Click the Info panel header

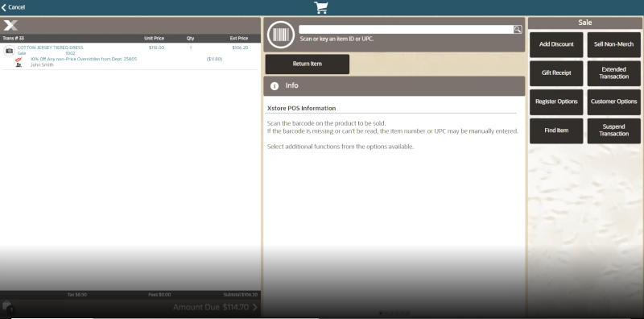coord(394,86)
